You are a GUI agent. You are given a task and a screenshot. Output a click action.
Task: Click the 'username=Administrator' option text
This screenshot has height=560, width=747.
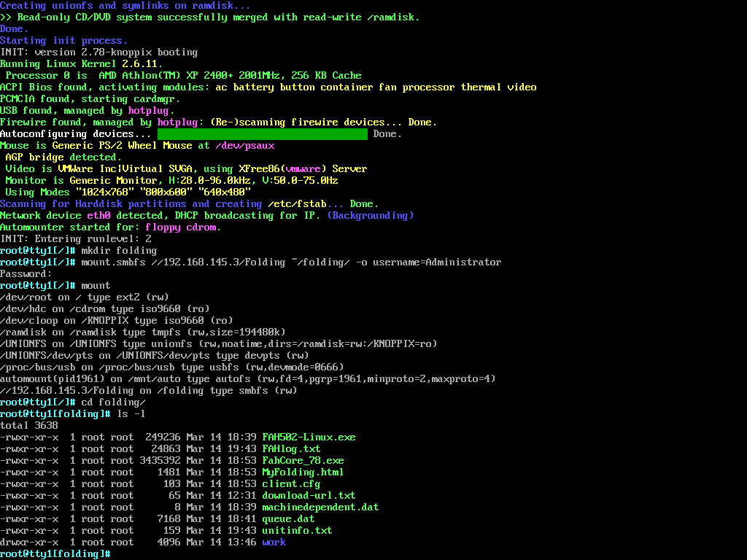438,262
